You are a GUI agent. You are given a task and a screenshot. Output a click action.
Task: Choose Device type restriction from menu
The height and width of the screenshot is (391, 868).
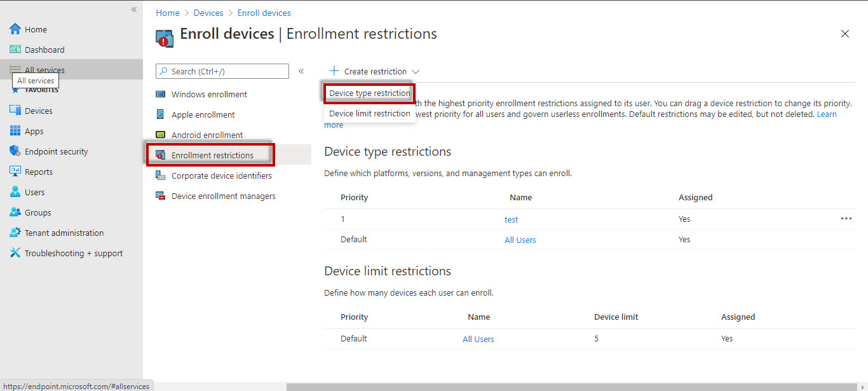[369, 93]
